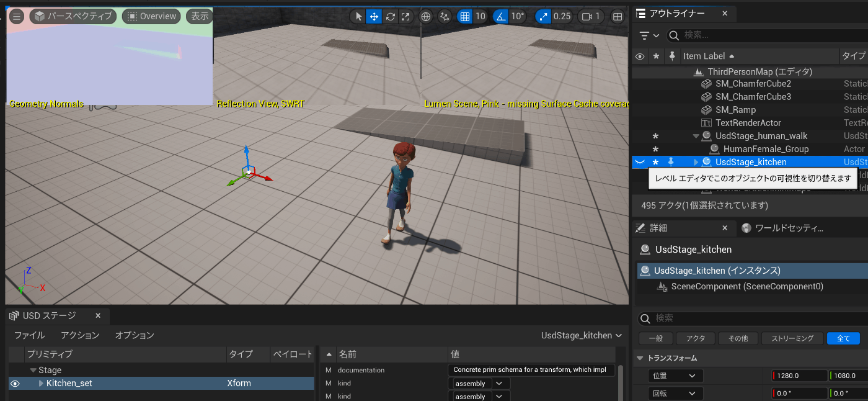Switch world/local coordinate globe icon

pyautogui.click(x=426, y=17)
